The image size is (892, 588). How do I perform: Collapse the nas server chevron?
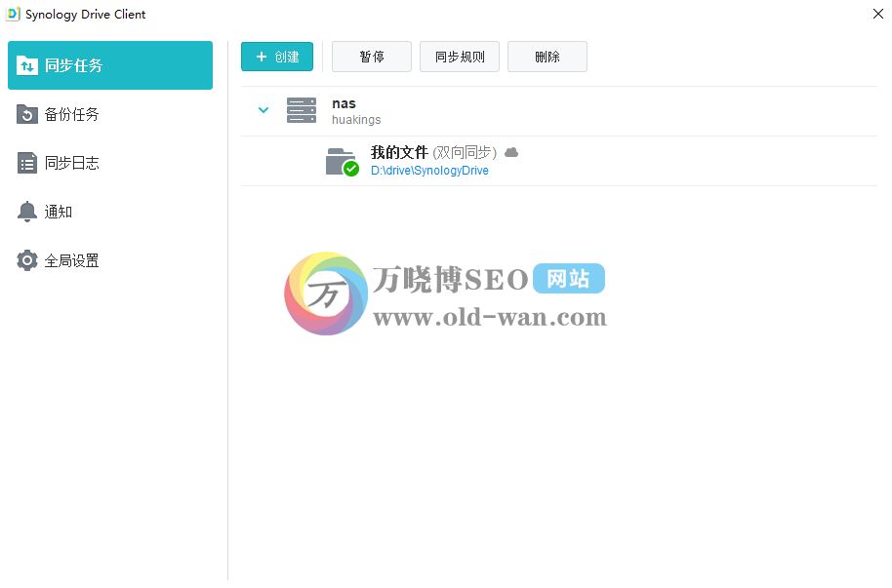pyautogui.click(x=264, y=110)
